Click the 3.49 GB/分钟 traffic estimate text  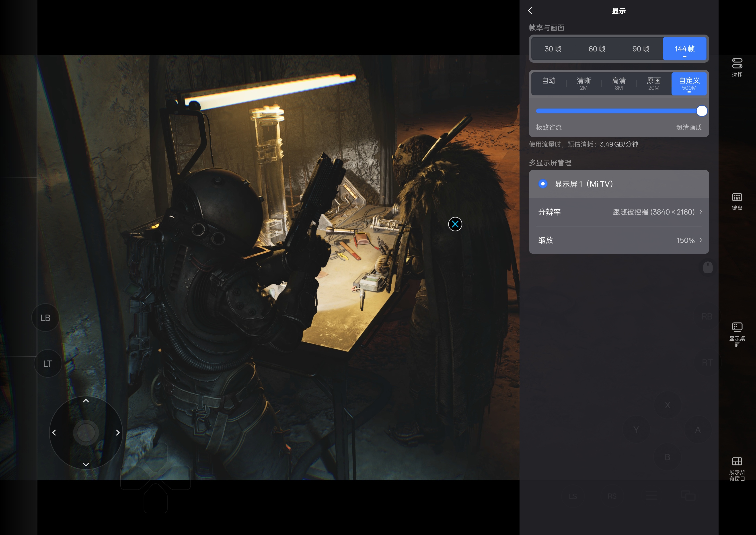[x=619, y=144]
